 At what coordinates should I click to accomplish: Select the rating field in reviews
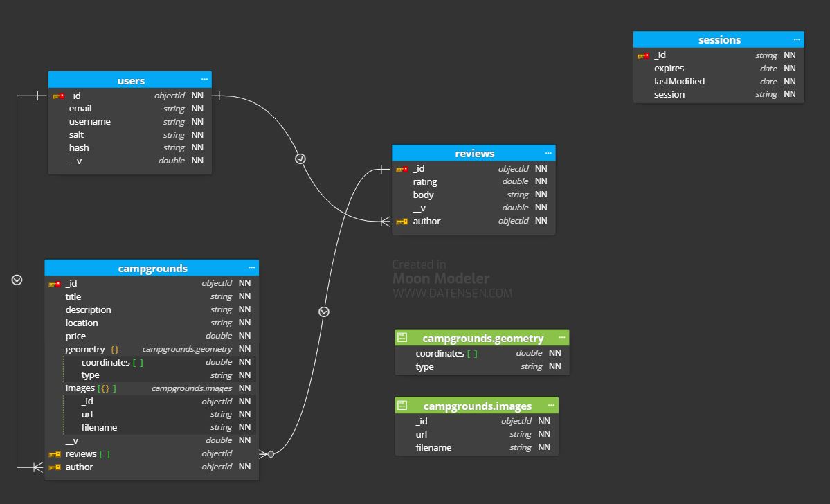[x=473, y=181]
